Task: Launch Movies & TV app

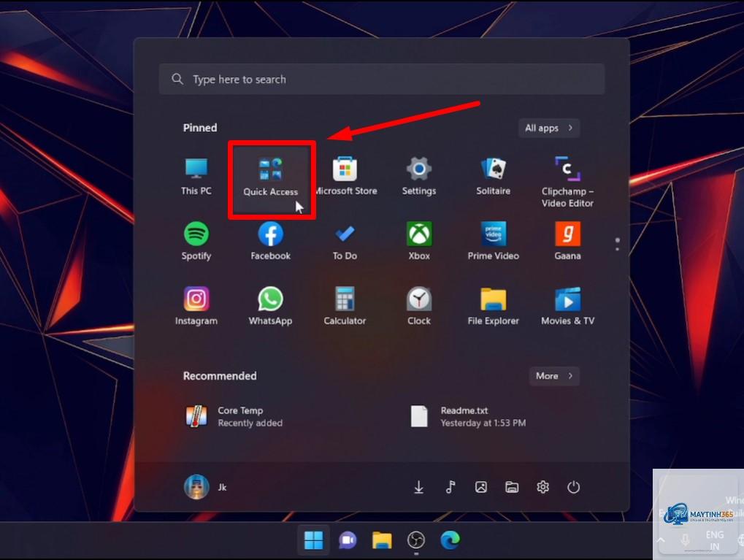Action: (567, 307)
